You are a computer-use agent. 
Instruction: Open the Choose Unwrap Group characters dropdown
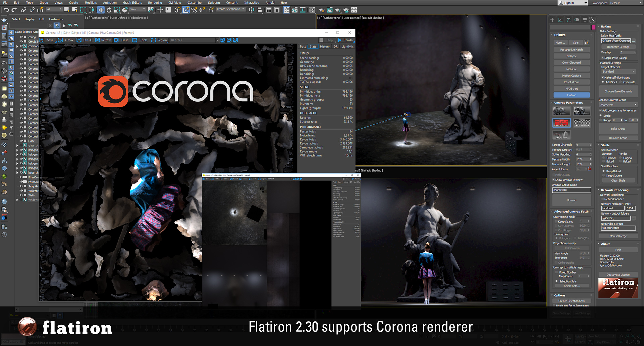pyautogui.click(x=618, y=105)
